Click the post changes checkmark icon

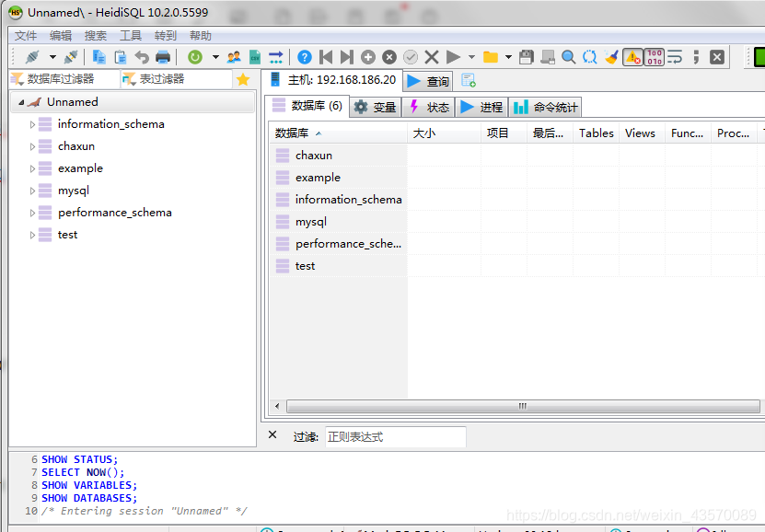[411, 57]
